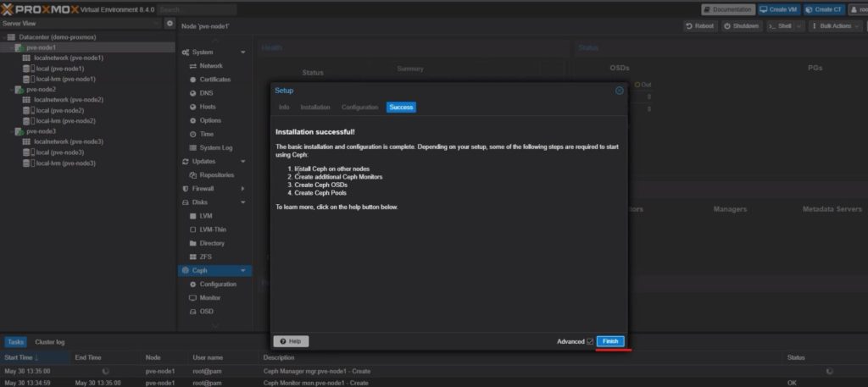Switch to the Cluster log tab
The height and width of the screenshot is (387, 868).
click(50, 342)
